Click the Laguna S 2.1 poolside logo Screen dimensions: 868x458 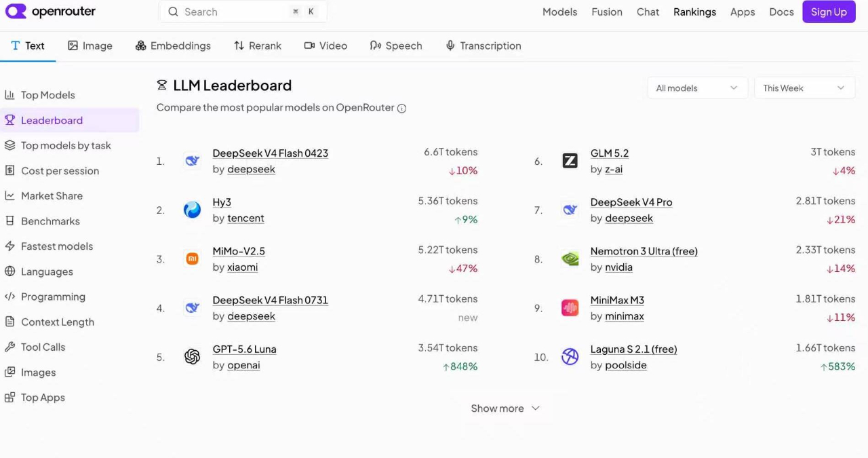(570, 357)
